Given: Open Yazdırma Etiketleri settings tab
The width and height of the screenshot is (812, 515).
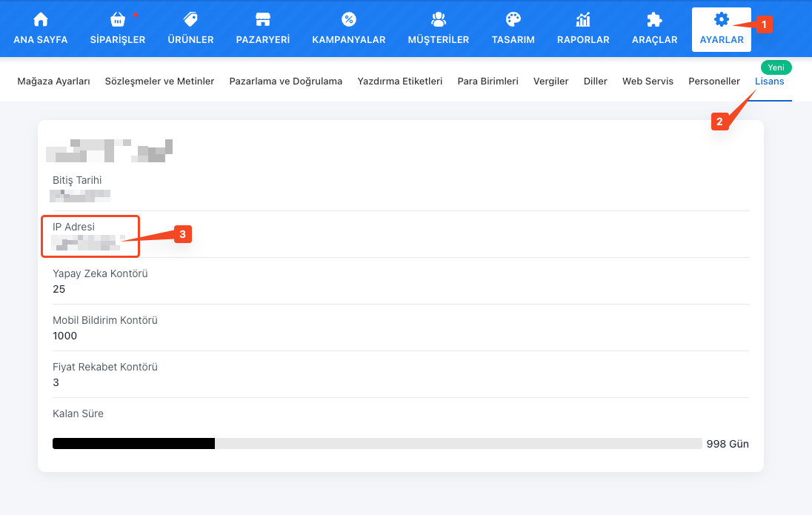Looking at the screenshot, I should [399, 82].
